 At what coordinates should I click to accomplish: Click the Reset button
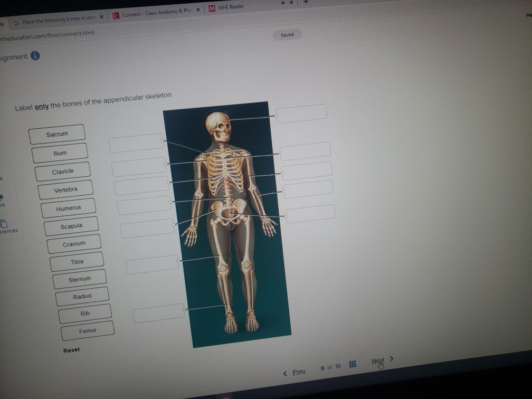pos(71,349)
